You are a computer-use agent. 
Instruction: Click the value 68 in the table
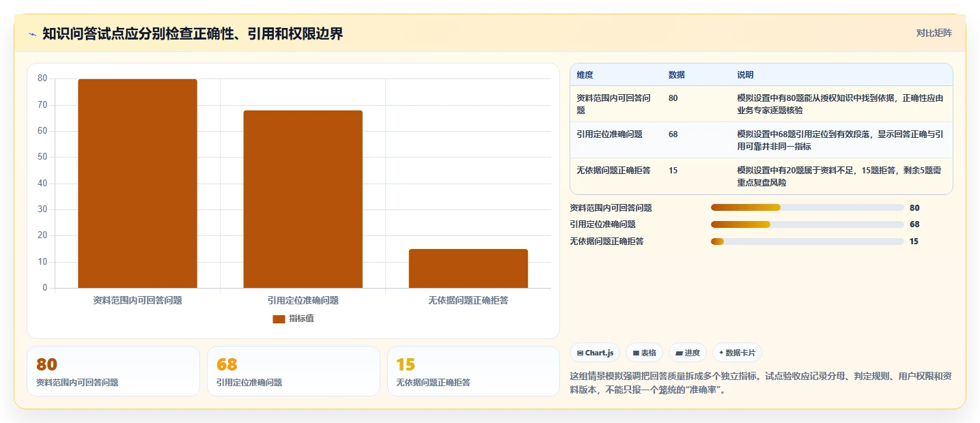pos(673,134)
